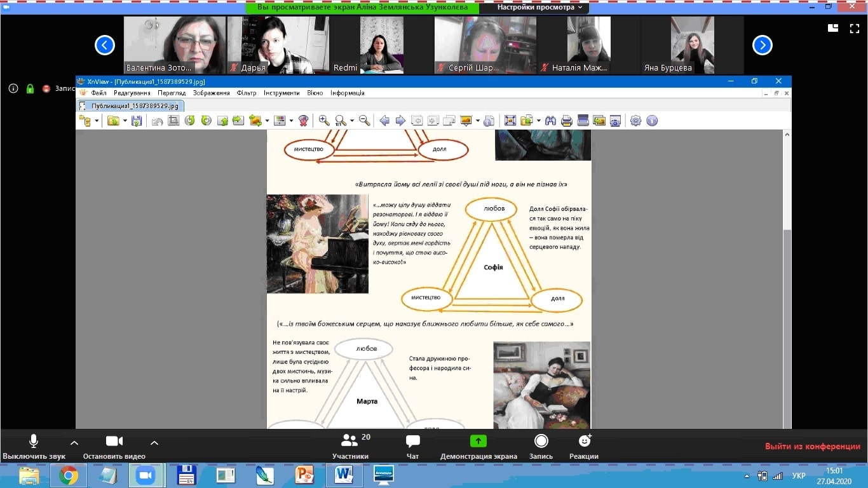
Task: Click Выйти из конференции
Action: 812,447
